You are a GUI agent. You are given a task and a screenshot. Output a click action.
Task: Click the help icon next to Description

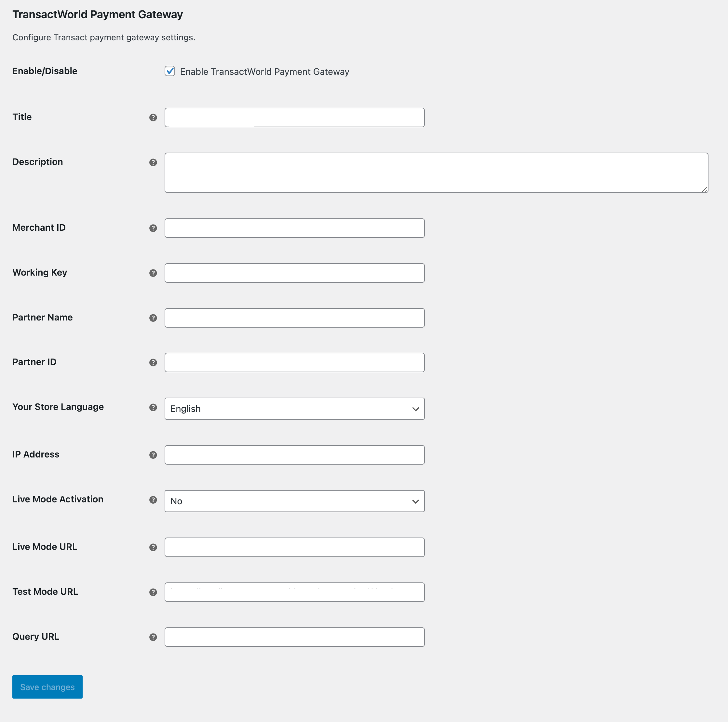pyautogui.click(x=153, y=162)
